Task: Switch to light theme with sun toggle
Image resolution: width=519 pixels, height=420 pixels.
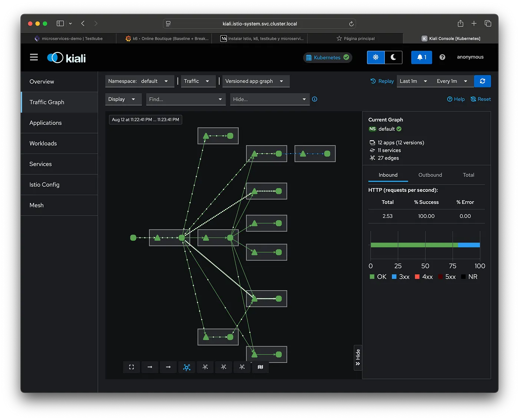Action: (x=376, y=57)
